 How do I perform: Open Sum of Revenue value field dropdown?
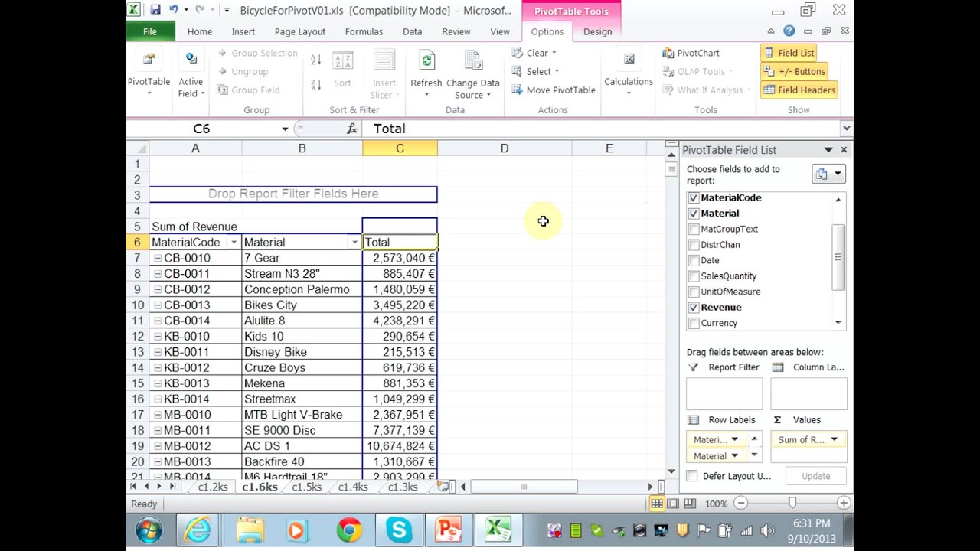tap(834, 439)
